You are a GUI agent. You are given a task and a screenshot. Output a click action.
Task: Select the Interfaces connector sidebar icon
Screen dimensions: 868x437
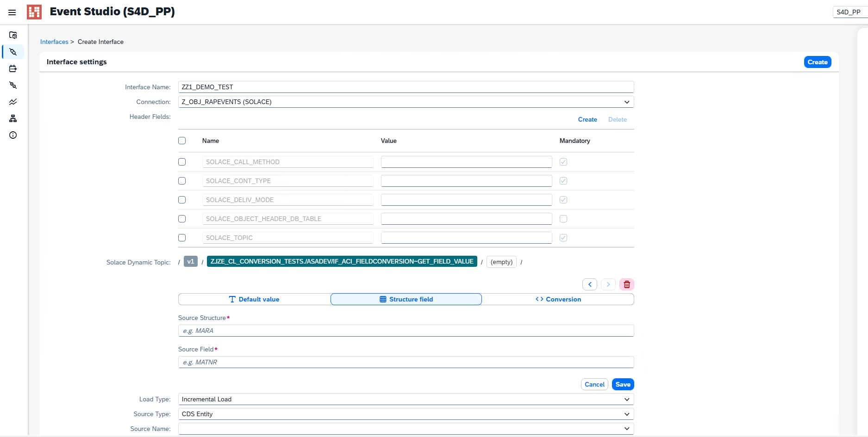(x=13, y=52)
